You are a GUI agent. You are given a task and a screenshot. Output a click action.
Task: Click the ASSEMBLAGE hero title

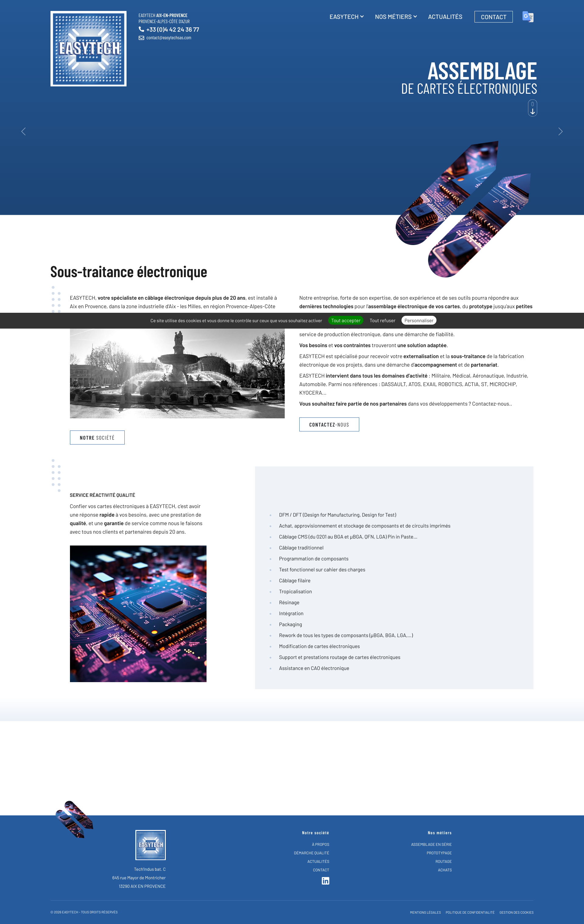click(x=482, y=71)
